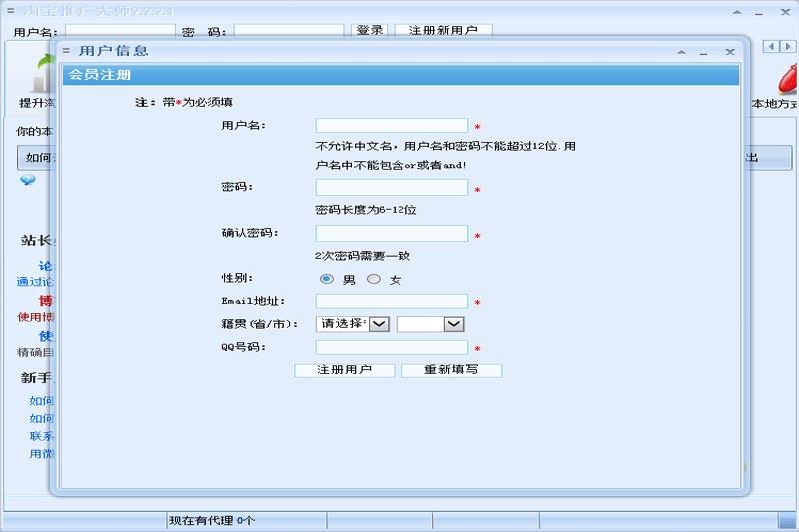Focus main window 密码 login field
Screen dimensions: 799x532
(x=289, y=31)
